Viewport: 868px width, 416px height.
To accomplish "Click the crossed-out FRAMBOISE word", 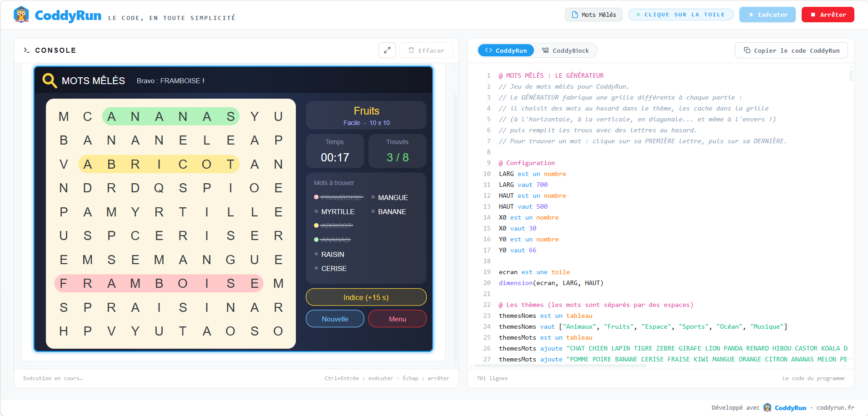I will pyautogui.click(x=341, y=197).
